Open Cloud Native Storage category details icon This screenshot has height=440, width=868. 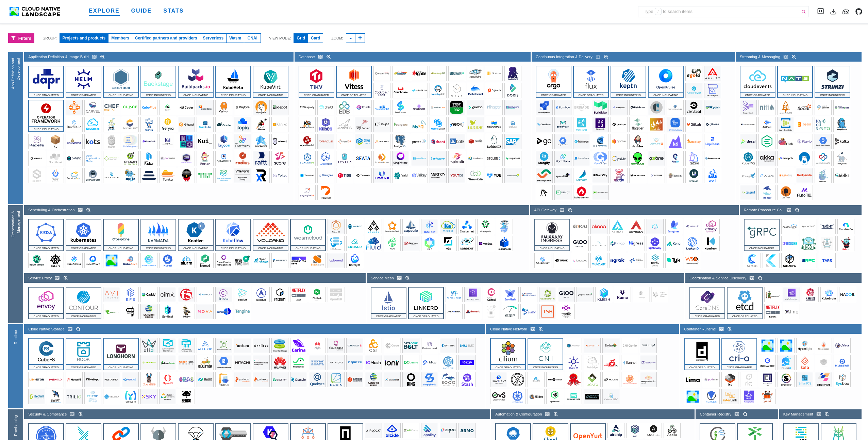[x=70, y=329]
